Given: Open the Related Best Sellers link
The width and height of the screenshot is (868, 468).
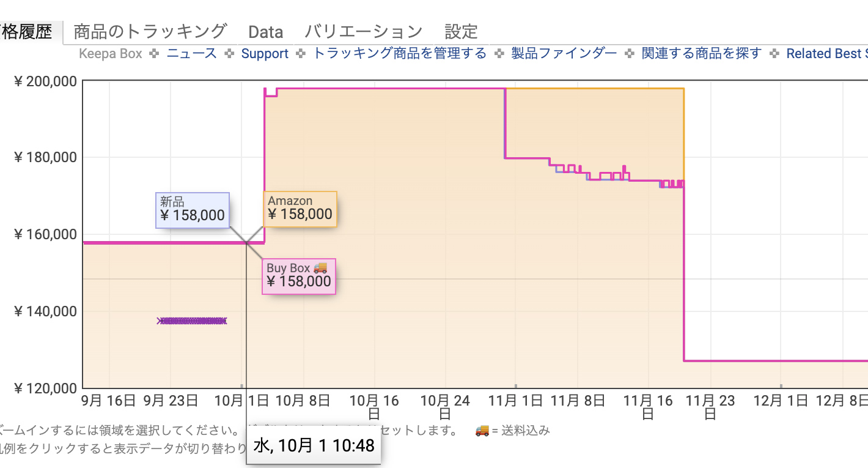Looking at the screenshot, I should pyautogui.click(x=826, y=54).
